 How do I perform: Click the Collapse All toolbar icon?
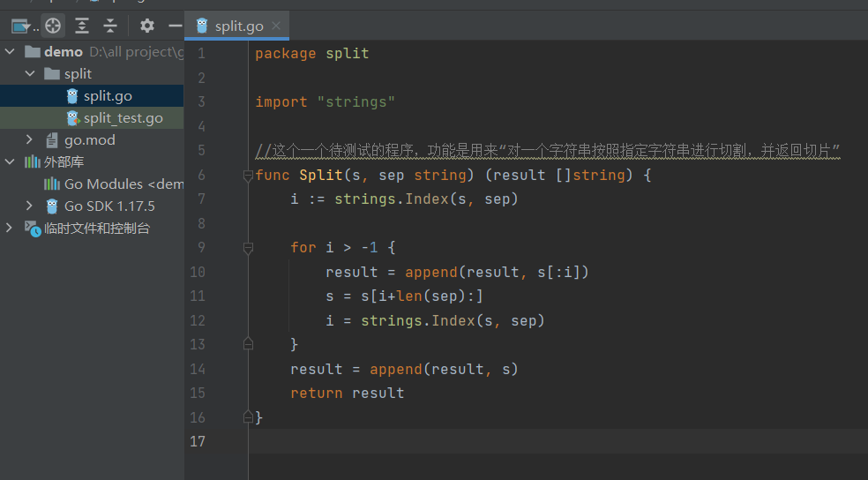pos(110,26)
